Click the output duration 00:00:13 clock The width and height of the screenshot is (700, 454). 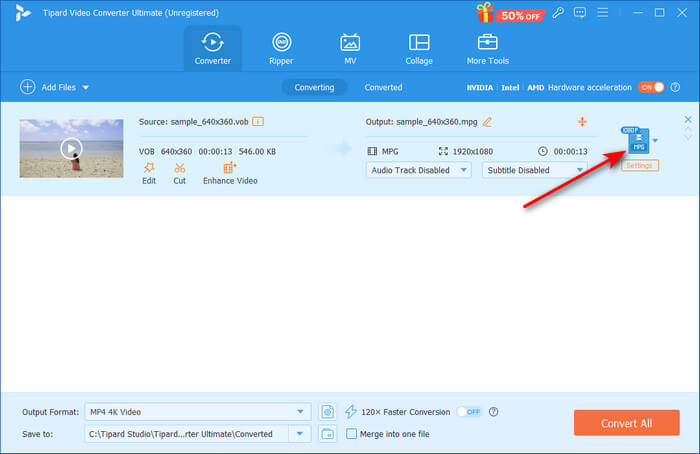point(542,151)
